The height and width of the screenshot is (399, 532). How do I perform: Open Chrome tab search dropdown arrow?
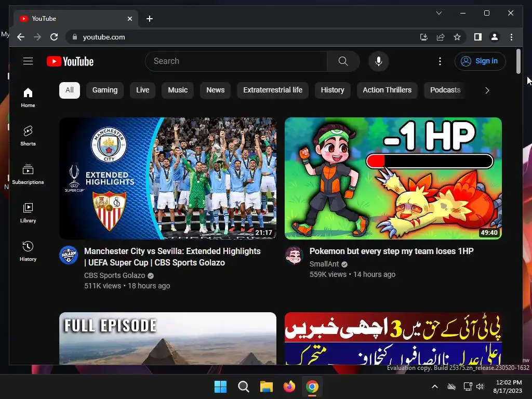click(438, 13)
